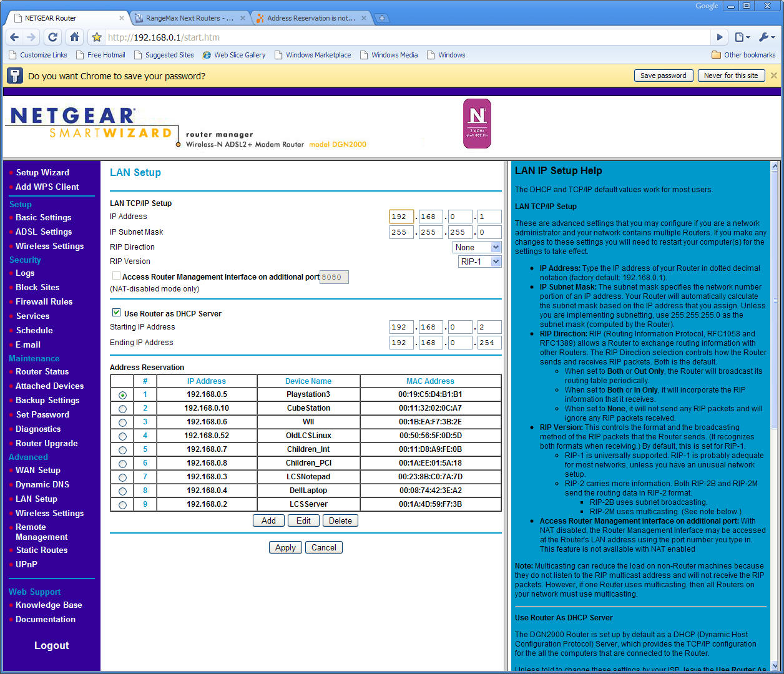Open Attached Devices from the sidebar
The height and width of the screenshot is (674, 784).
49,386
